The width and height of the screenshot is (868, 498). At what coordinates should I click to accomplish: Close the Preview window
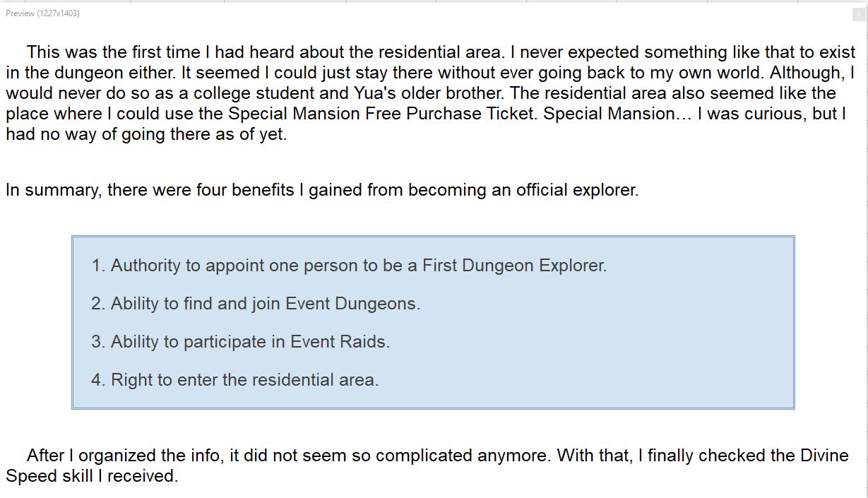pyautogui.click(x=859, y=14)
